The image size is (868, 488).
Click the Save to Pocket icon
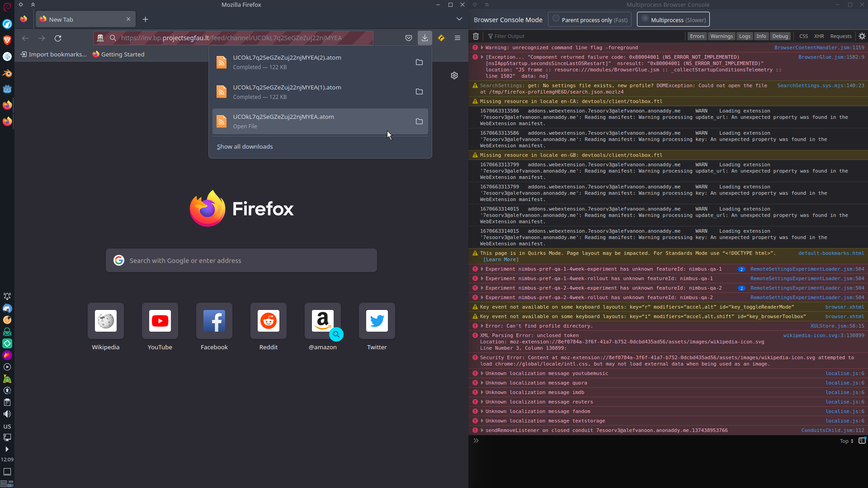(x=409, y=38)
